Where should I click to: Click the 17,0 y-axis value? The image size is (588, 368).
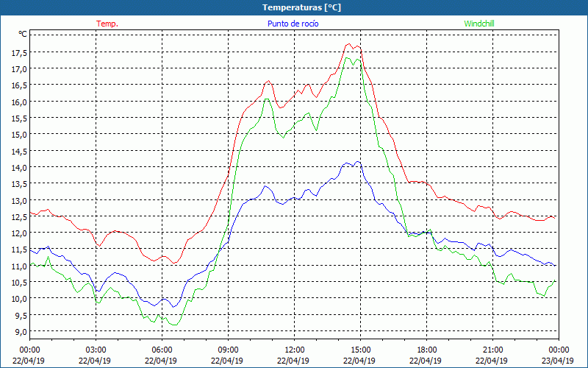point(20,69)
